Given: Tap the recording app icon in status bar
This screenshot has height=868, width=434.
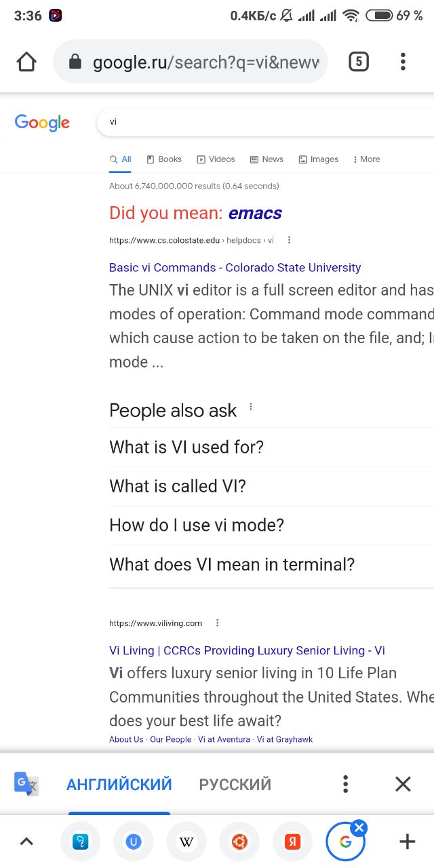Looking at the screenshot, I should (x=56, y=15).
